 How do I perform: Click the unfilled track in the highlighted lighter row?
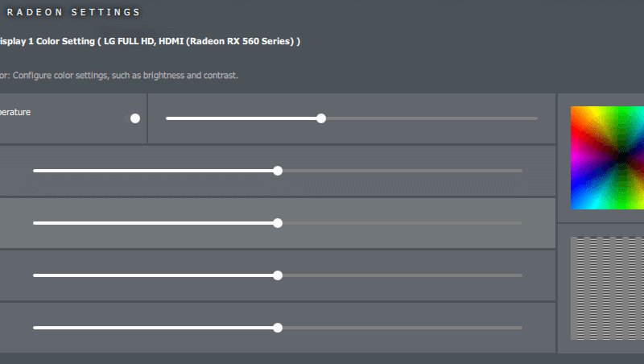402,223
